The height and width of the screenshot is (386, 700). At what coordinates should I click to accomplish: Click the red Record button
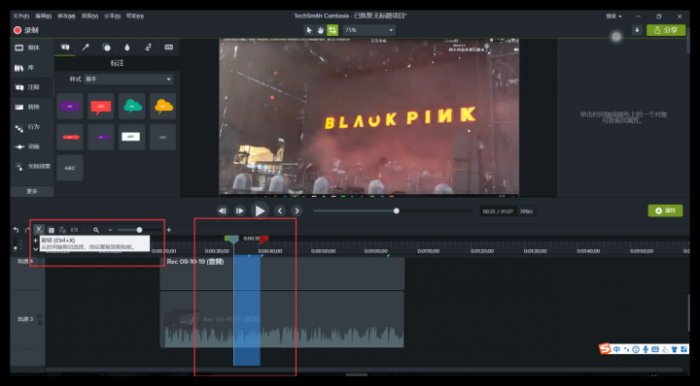click(26, 30)
